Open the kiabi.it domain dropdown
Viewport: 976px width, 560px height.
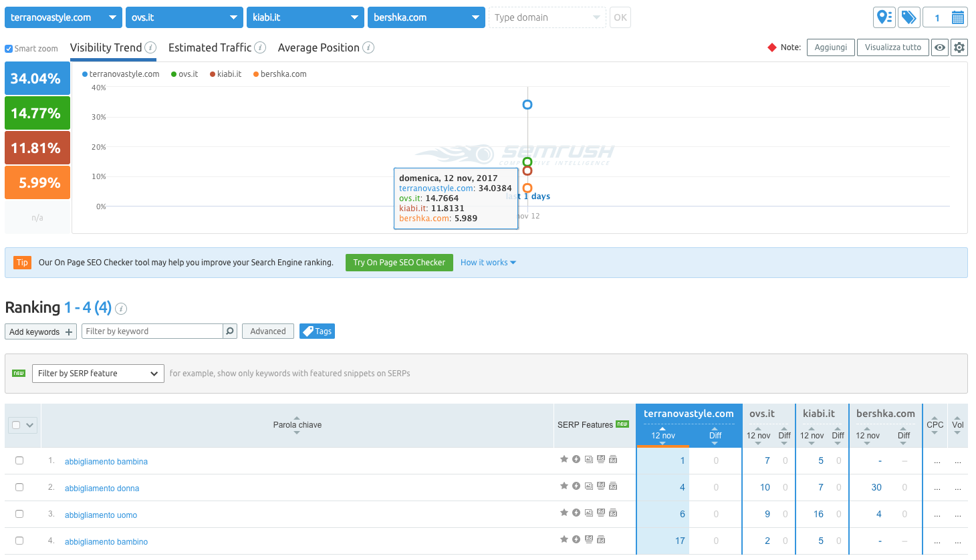[306, 17]
